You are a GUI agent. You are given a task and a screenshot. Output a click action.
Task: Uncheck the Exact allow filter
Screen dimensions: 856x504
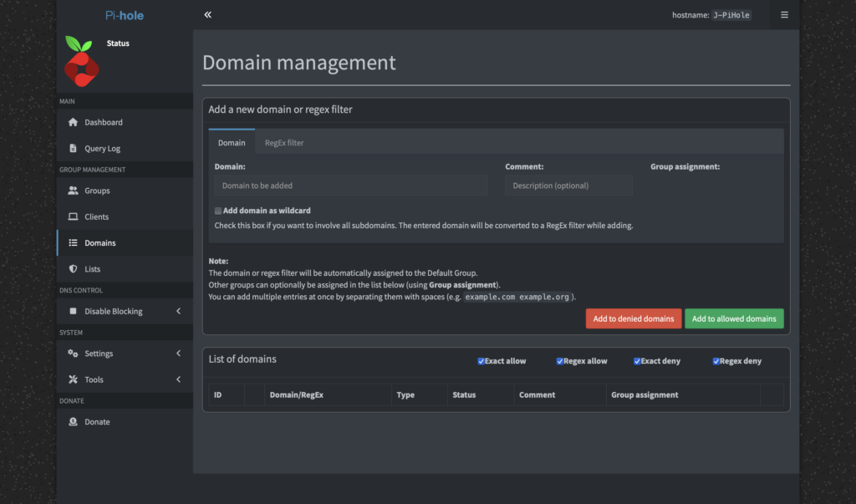pos(481,362)
